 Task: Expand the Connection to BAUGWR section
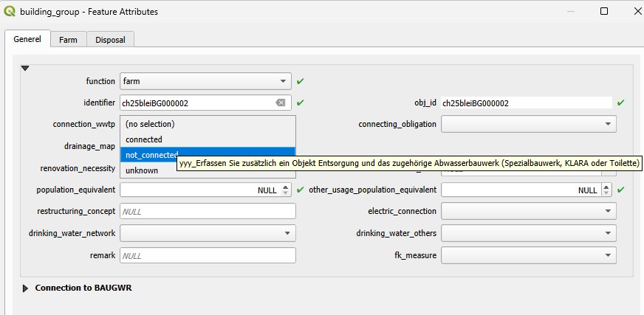(x=26, y=288)
